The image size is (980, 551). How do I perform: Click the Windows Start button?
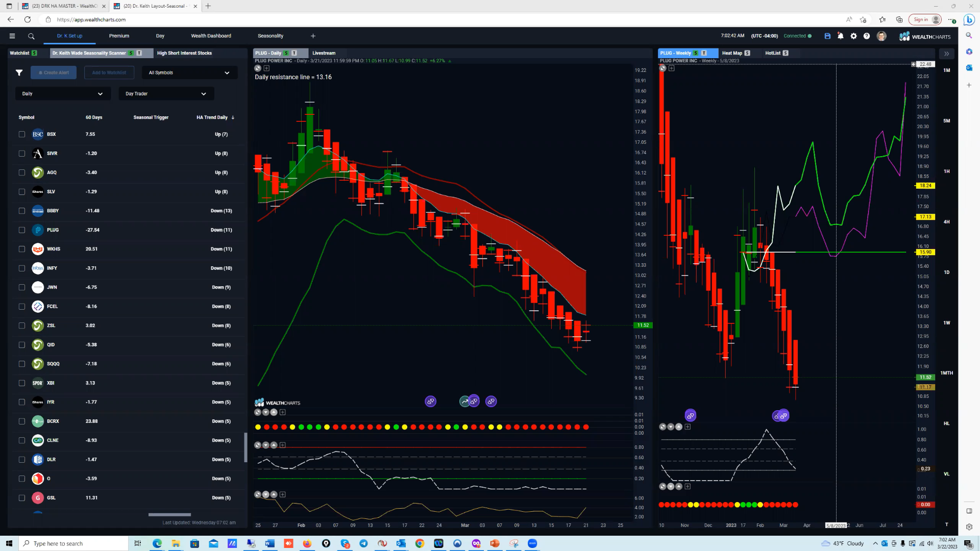(9, 543)
